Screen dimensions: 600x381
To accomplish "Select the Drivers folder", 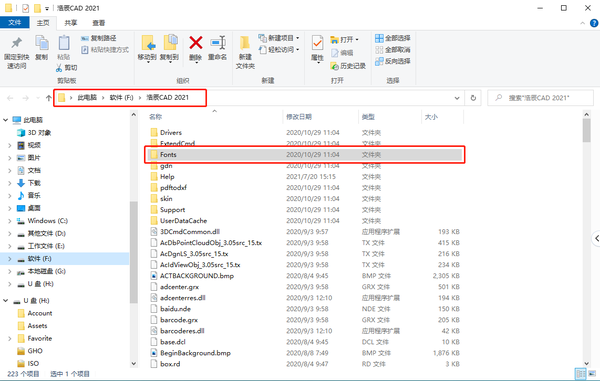I will (x=171, y=133).
